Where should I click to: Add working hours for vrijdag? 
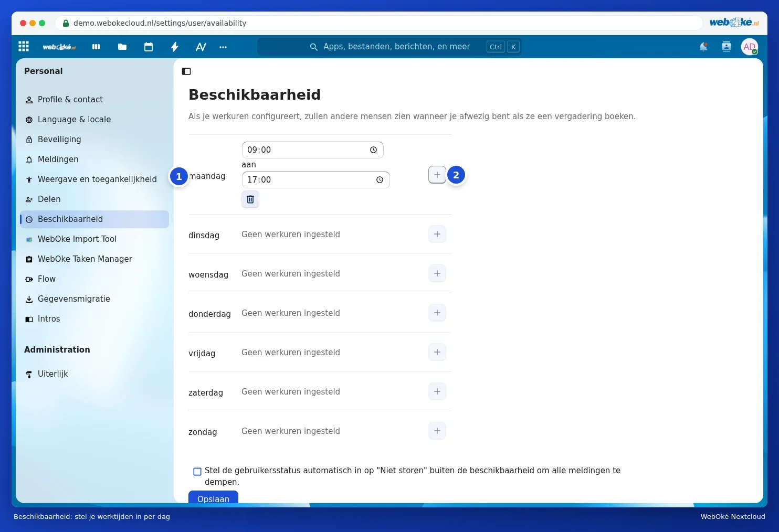pyautogui.click(x=437, y=352)
